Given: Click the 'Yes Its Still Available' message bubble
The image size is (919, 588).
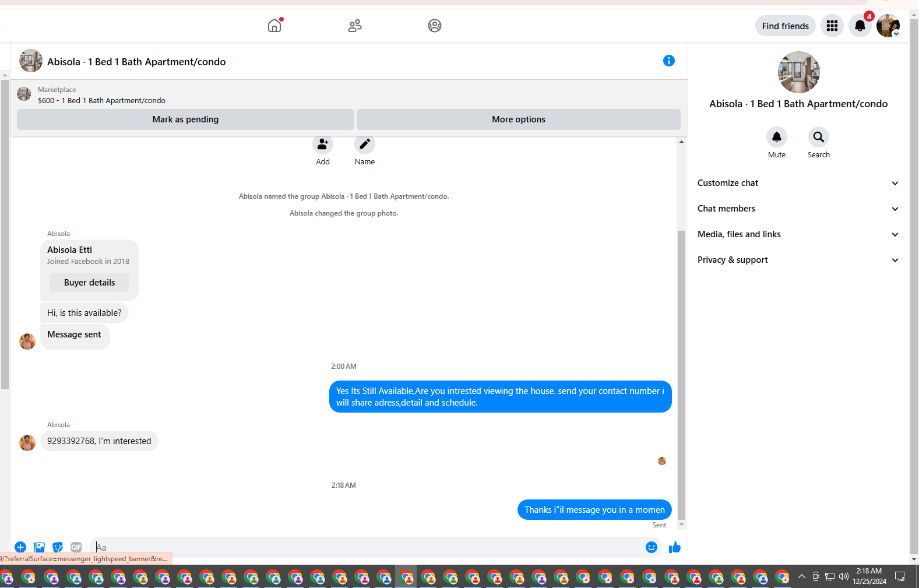Looking at the screenshot, I should 500,397.
